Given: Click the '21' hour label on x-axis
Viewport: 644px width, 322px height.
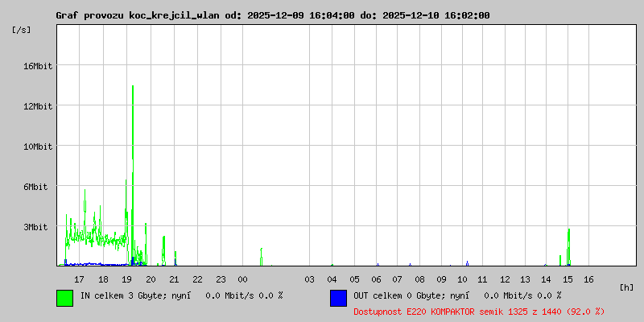Looking at the screenshot, I should tap(174, 279).
